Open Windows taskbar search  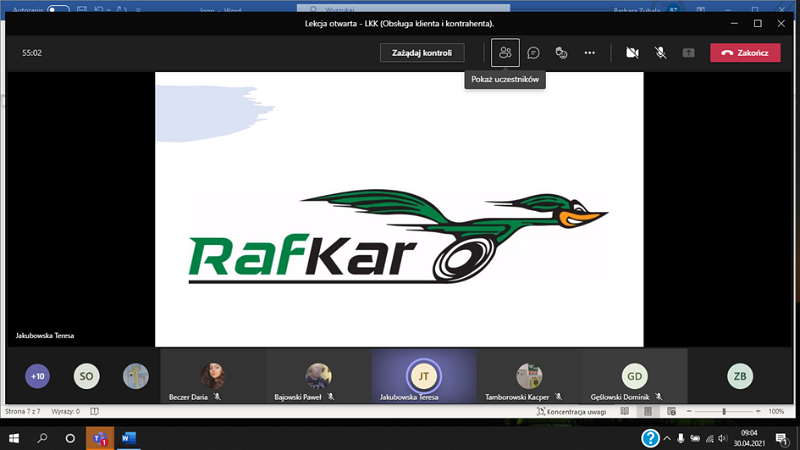[42, 438]
